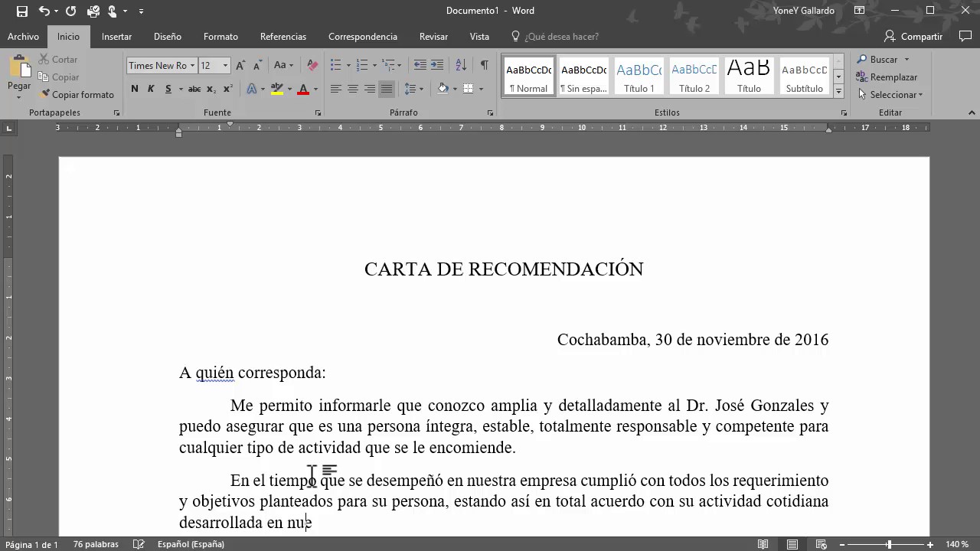Viewport: 980px width, 551px height.
Task: Switch to the Diseño tab
Action: click(x=168, y=37)
